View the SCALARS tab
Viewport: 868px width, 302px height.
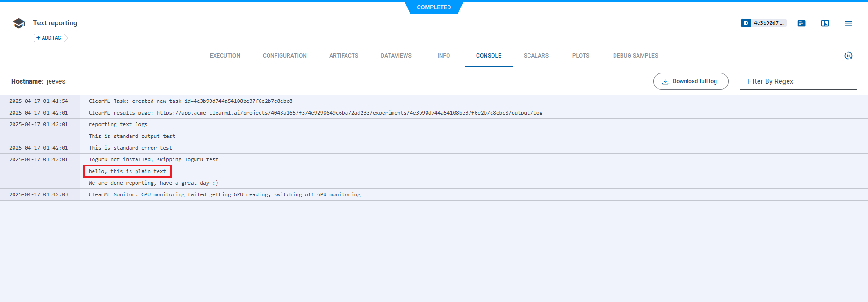[536, 56]
